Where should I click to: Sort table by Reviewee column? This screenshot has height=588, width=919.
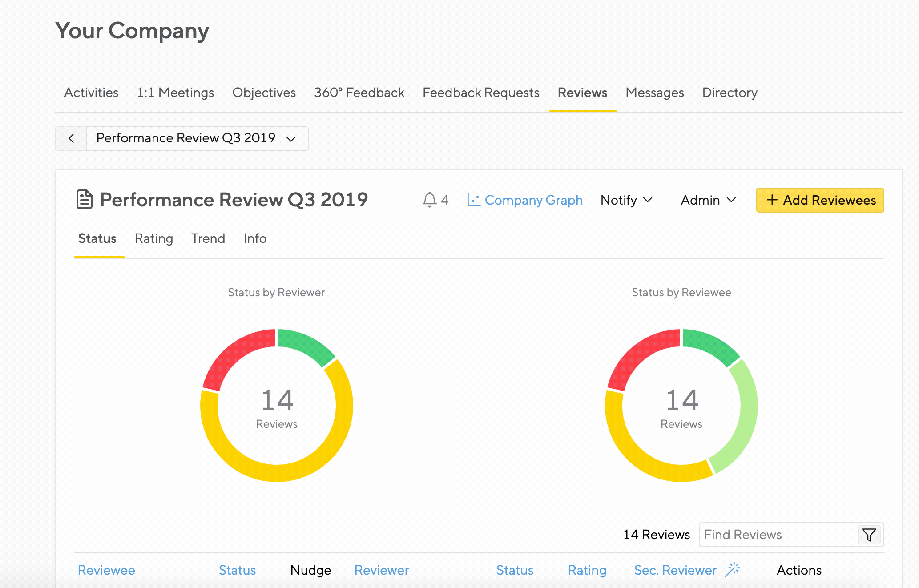point(106,570)
